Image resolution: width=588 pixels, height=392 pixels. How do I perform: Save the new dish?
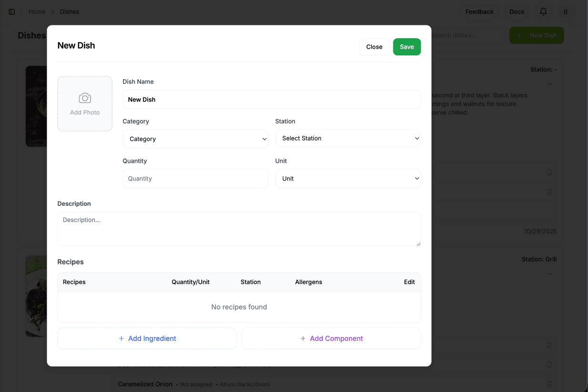407,47
